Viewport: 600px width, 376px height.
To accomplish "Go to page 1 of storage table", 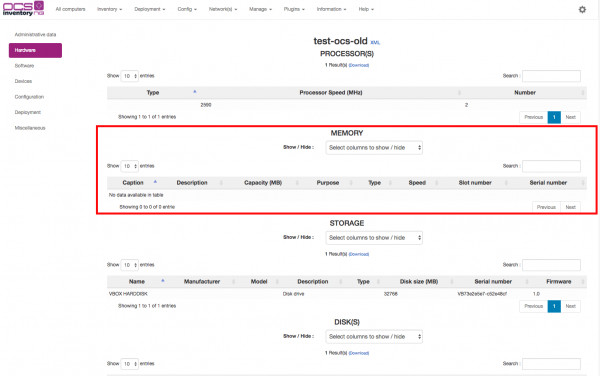I will tap(554, 306).
